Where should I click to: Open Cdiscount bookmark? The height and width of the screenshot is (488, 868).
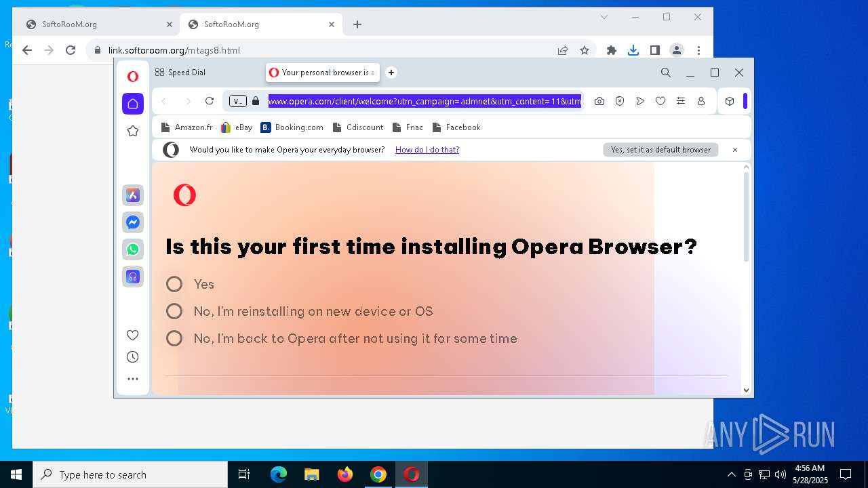[357, 127]
